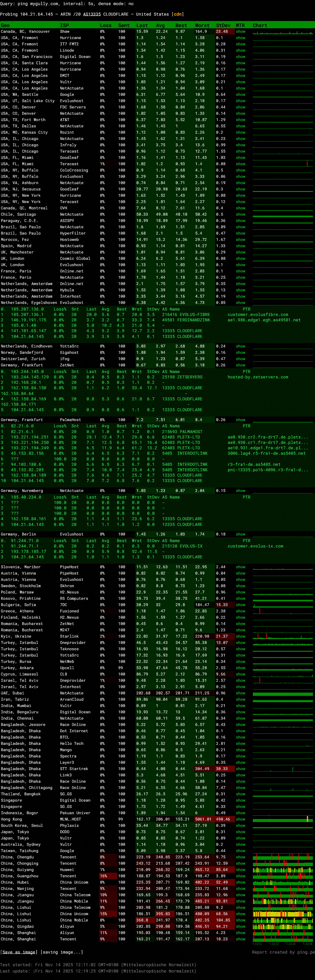The width and height of the screenshot is (315, 980).
Task: Click the Iran, Tabriz latency chart
Action: click(x=283, y=699)
